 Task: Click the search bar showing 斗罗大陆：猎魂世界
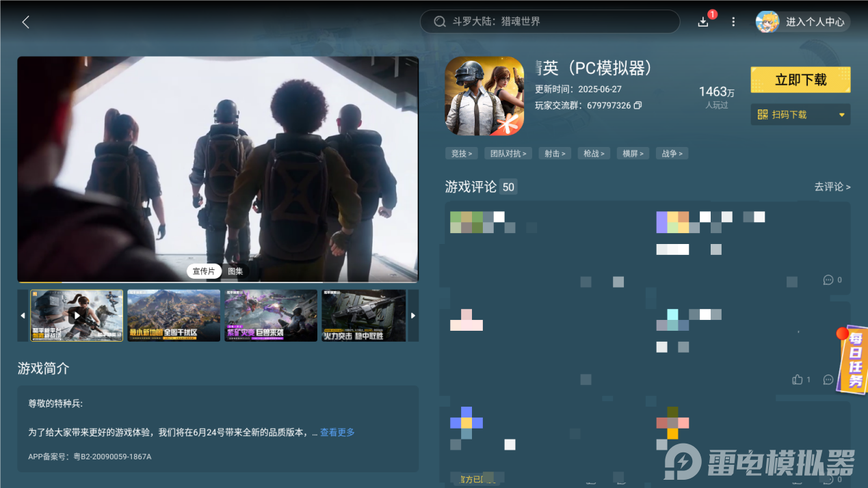coord(550,21)
